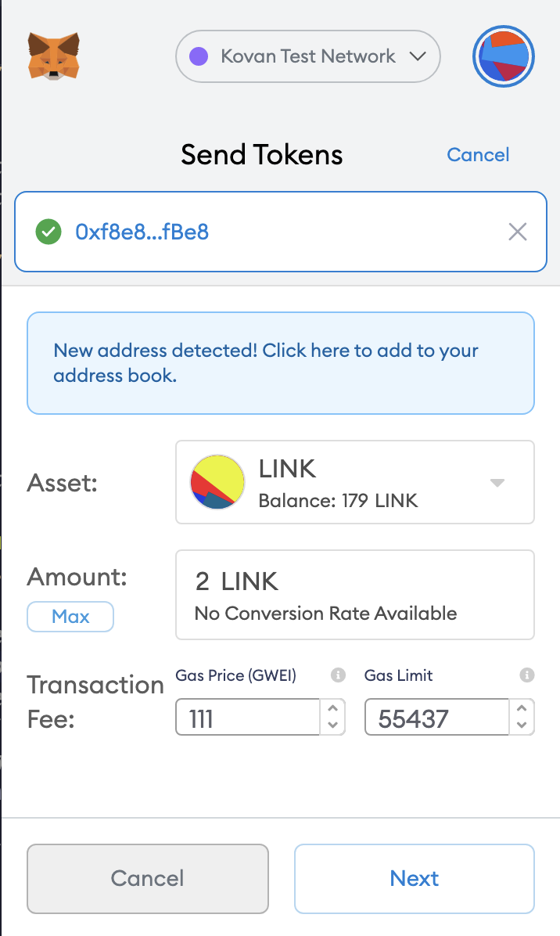
Task: Increase Gas Price with up arrow
Action: [x=332, y=708]
